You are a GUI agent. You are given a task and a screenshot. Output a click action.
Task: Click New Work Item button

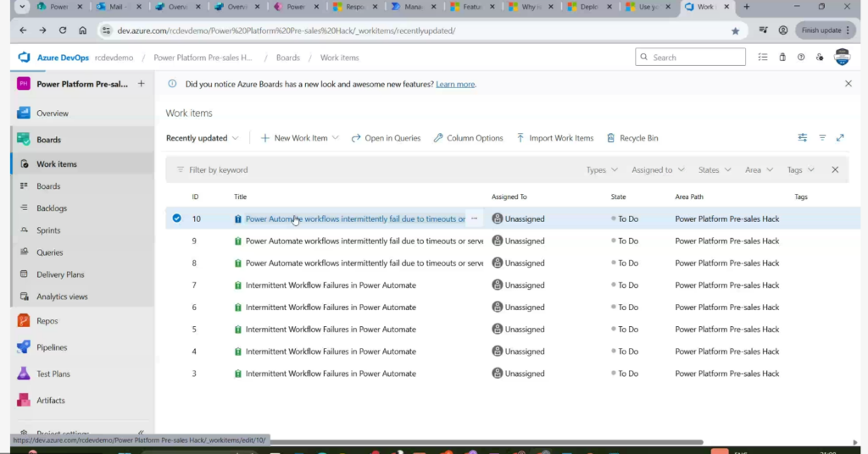pyautogui.click(x=294, y=138)
